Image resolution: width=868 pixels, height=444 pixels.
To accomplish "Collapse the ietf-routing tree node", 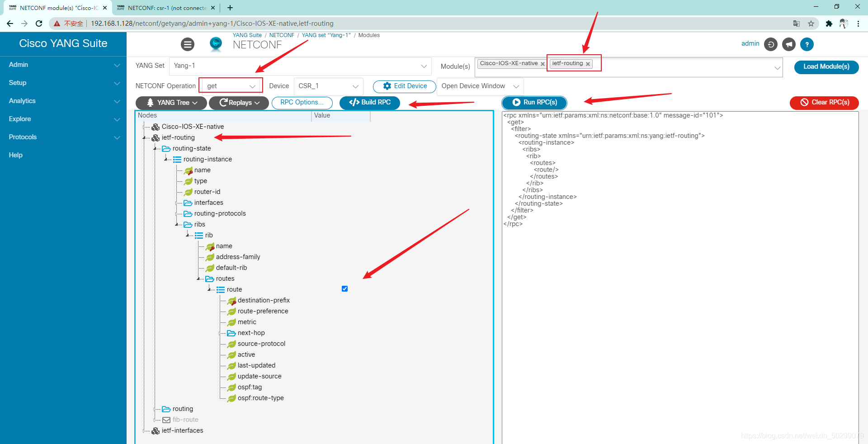I will [x=145, y=138].
